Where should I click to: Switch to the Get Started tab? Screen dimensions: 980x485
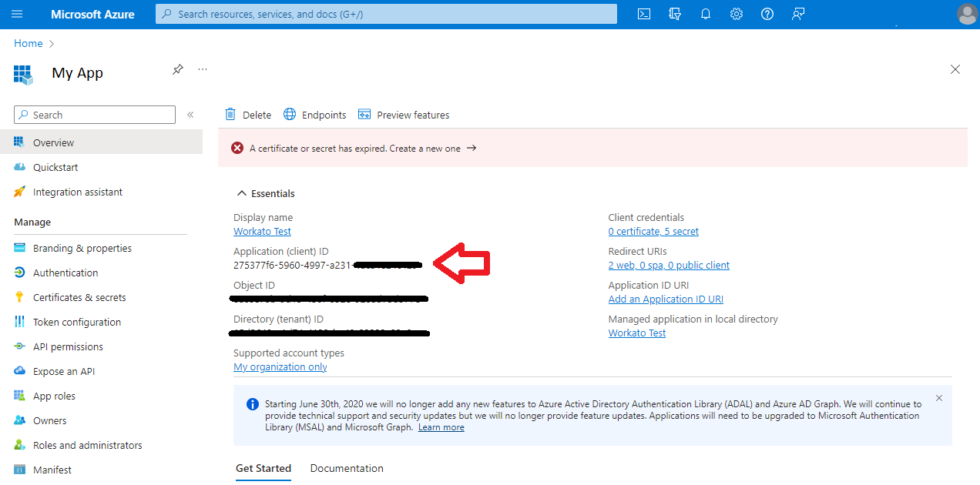tap(263, 468)
